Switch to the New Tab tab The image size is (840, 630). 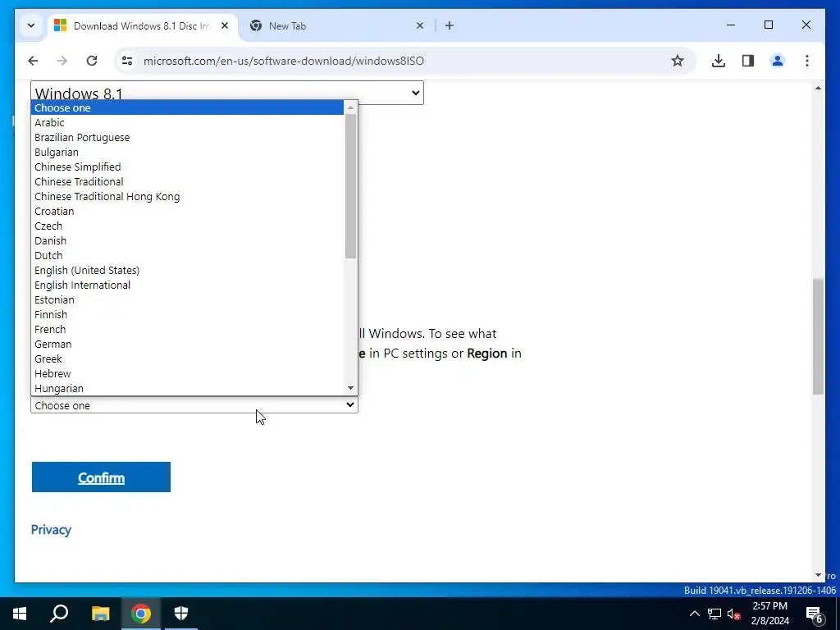(337, 25)
